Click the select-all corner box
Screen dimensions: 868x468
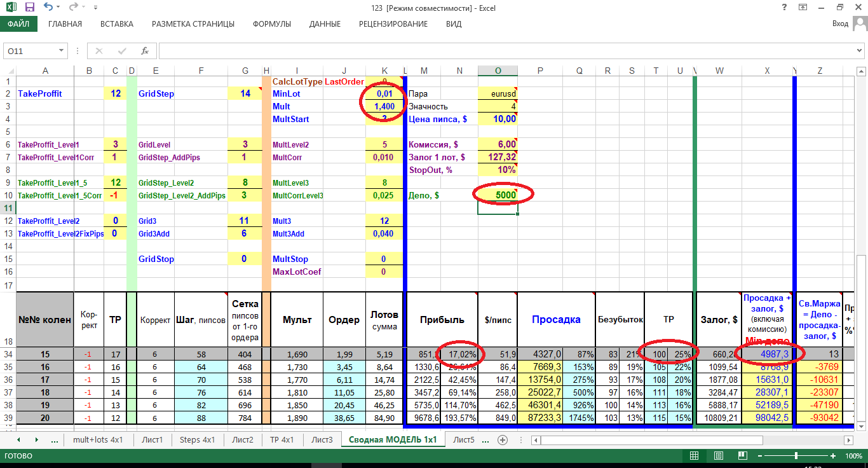coord(8,71)
